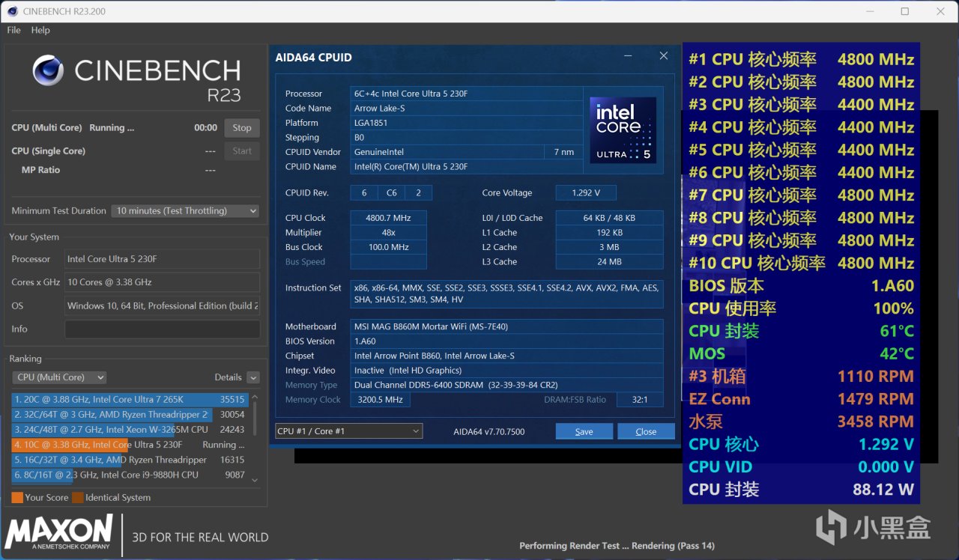Minimize the Cinebench window
This screenshot has height=560, width=959.
click(x=869, y=11)
